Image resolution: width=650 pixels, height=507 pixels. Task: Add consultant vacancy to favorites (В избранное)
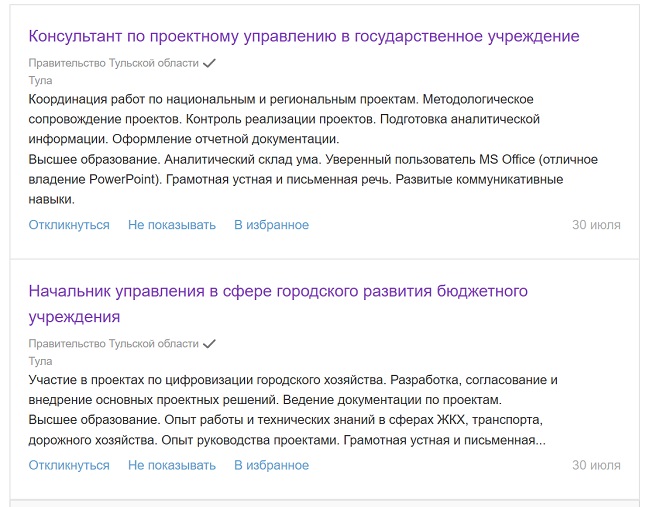pyautogui.click(x=271, y=225)
